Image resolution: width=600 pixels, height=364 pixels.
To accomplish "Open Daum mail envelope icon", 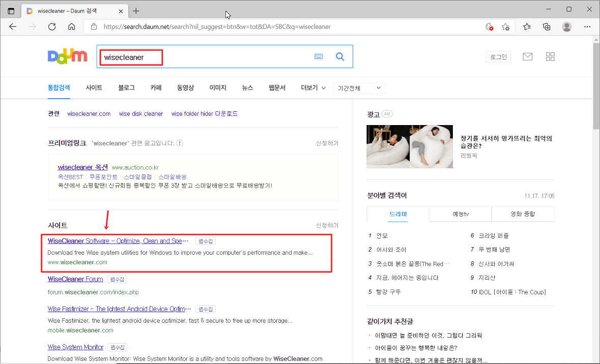I will pyautogui.click(x=527, y=56).
